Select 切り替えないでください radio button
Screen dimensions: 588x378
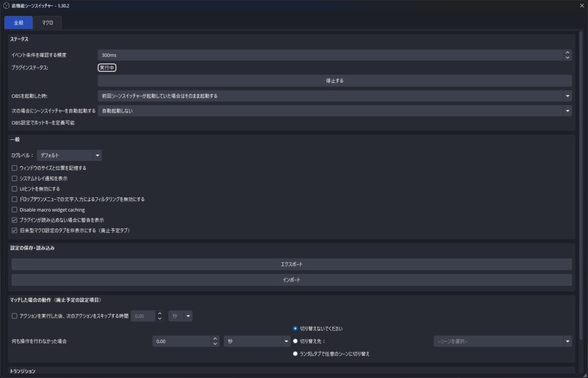295,329
